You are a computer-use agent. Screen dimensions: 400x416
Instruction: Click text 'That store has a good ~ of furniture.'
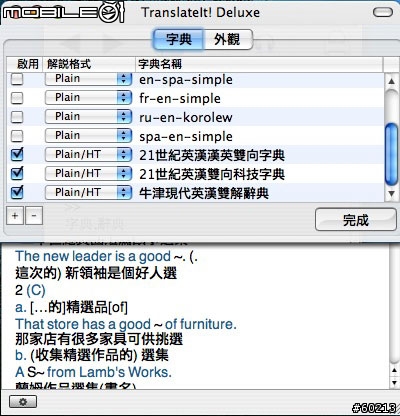point(126,324)
